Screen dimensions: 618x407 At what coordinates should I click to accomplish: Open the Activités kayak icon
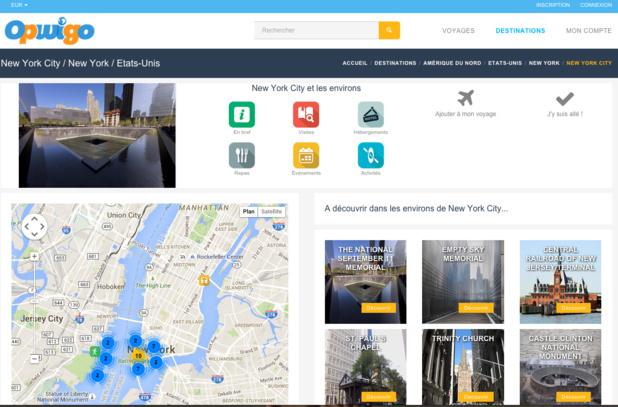pyautogui.click(x=370, y=155)
